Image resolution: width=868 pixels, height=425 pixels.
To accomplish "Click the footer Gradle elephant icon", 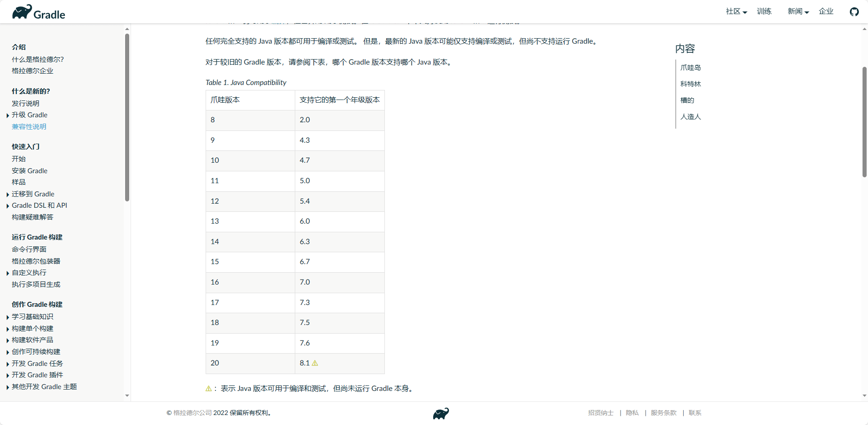I will point(441,413).
